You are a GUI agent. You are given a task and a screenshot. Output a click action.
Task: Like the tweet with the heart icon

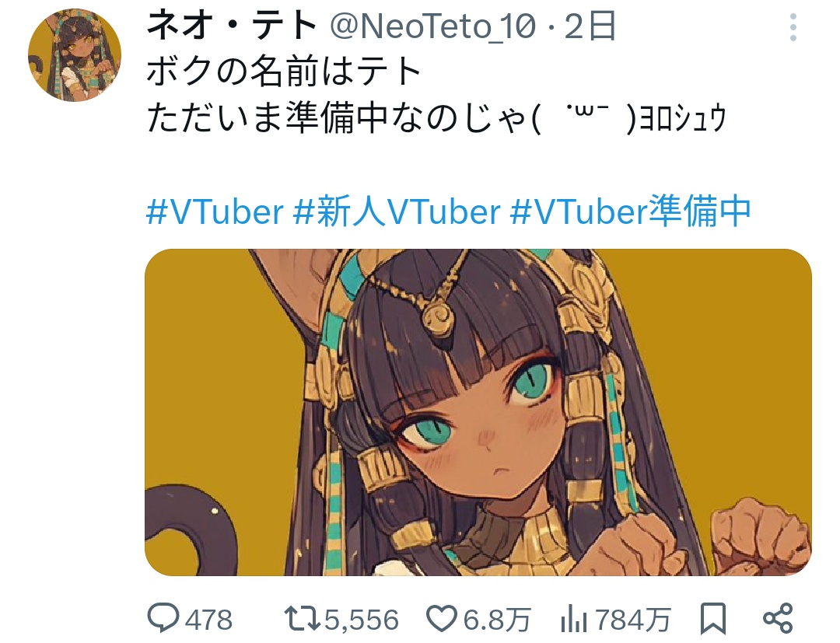[x=442, y=619]
